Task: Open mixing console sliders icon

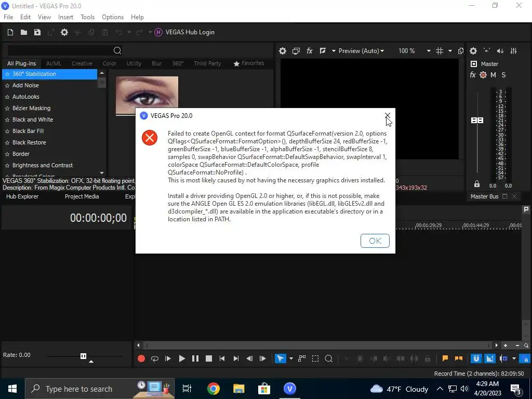Action: coord(514,51)
